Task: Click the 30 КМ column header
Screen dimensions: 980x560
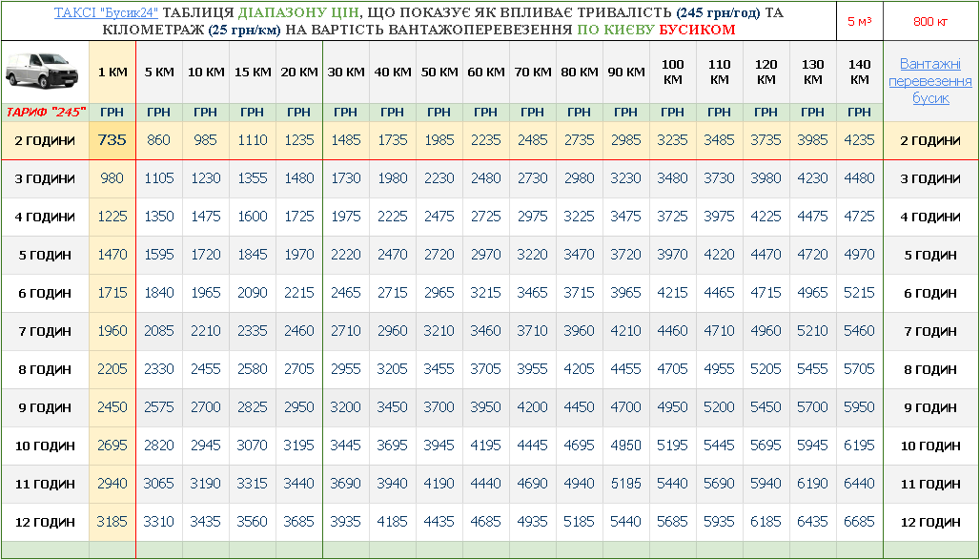Action: click(346, 73)
